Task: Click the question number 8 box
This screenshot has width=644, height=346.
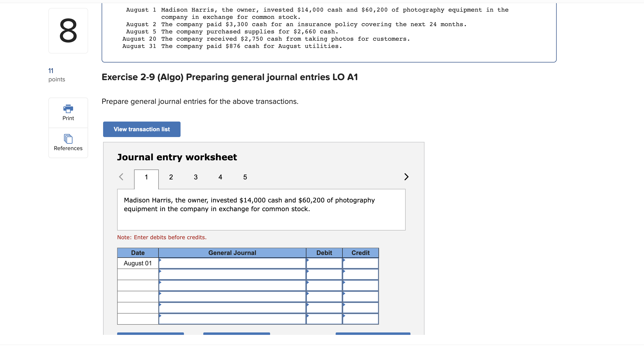Action: point(68,31)
